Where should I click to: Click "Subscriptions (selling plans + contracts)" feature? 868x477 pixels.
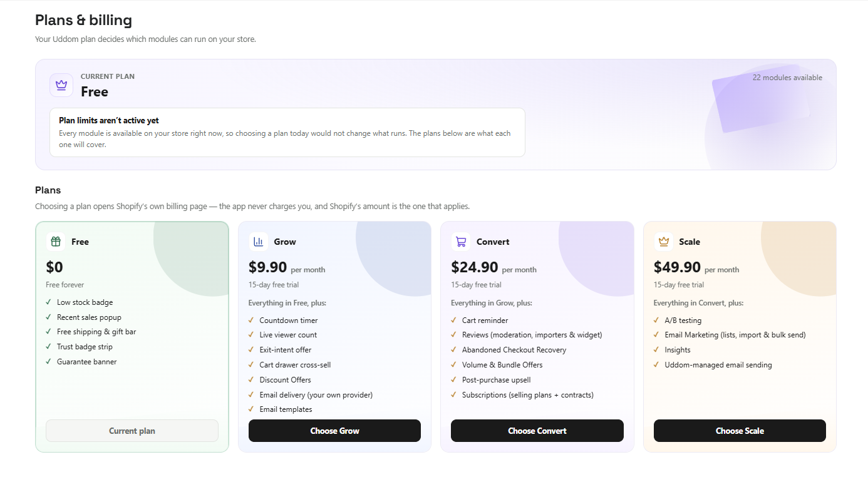[x=528, y=395]
